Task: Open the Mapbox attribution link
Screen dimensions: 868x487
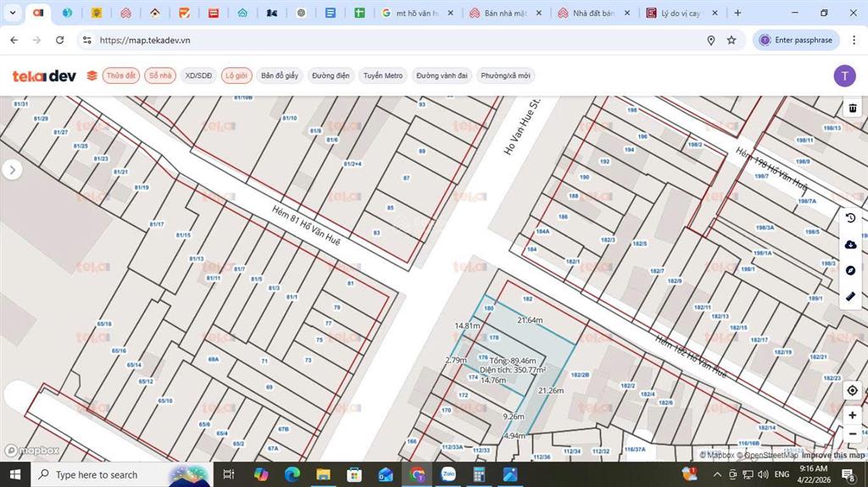Action: point(717,455)
